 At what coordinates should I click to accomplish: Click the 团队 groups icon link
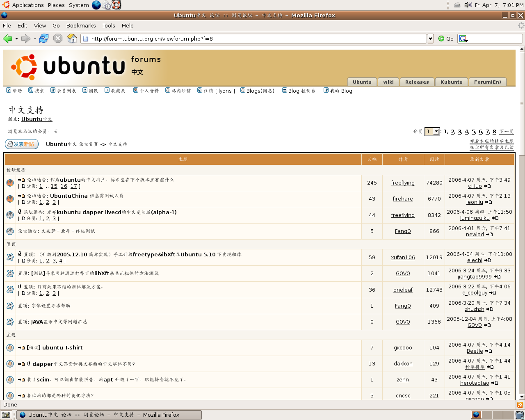point(90,91)
